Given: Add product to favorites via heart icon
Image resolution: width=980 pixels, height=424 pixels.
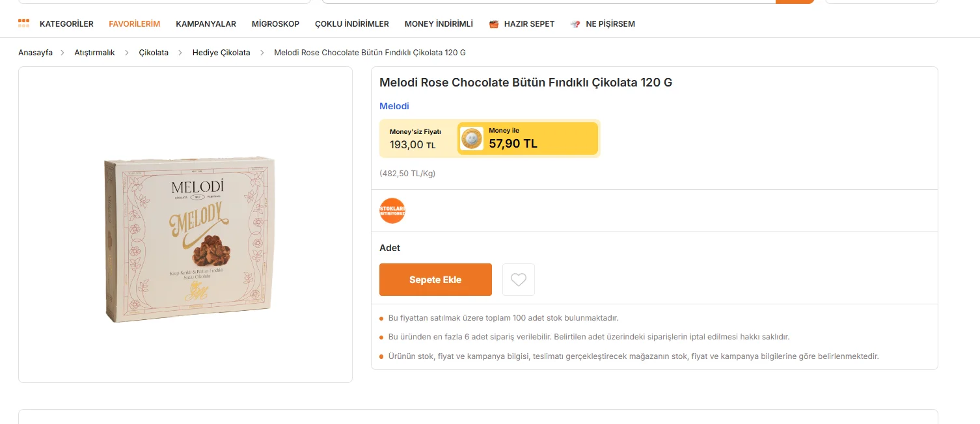Looking at the screenshot, I should tap(519, 280).
